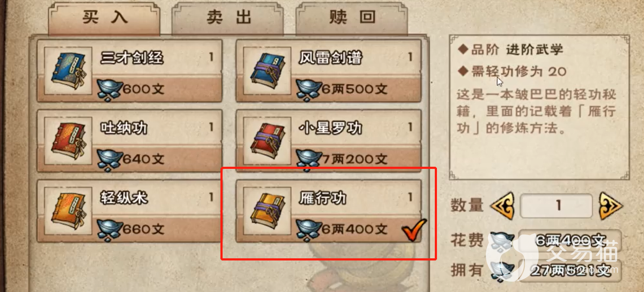Screen dimensions: 644x292
Task: Click silver ingot icon beside 7两200文
Action: click(308, 160)
